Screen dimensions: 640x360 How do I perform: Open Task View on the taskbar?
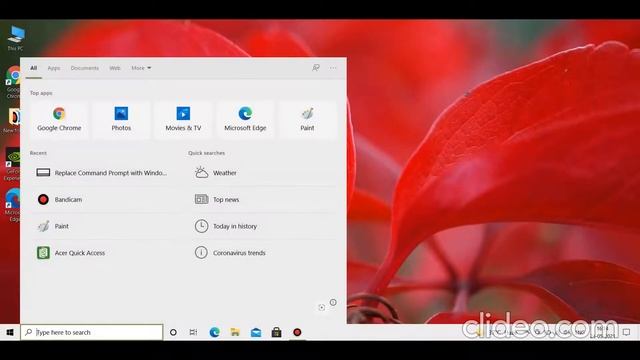click(x=193, y=332)
